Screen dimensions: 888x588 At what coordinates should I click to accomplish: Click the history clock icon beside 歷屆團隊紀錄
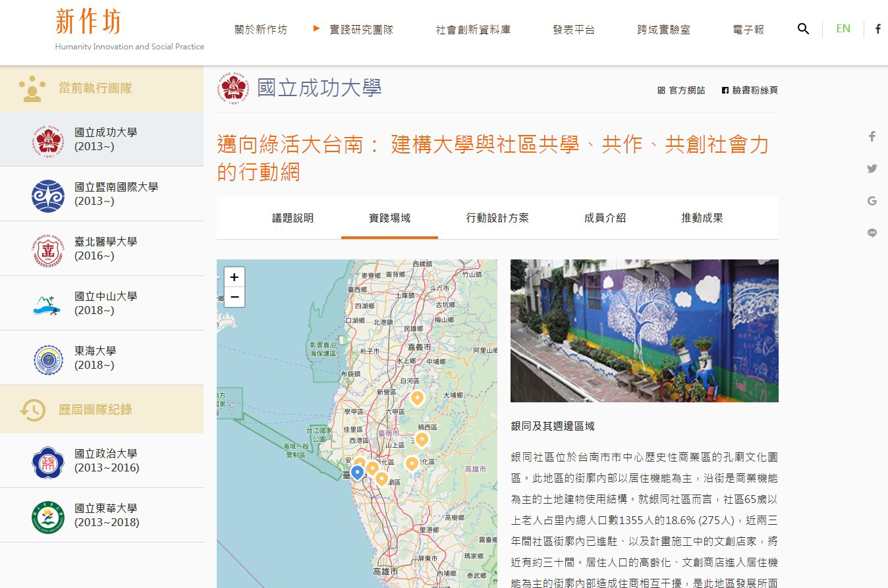32,410
